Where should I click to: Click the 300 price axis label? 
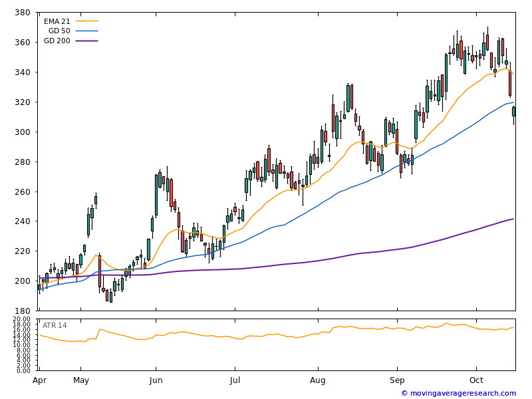(23, 132)
